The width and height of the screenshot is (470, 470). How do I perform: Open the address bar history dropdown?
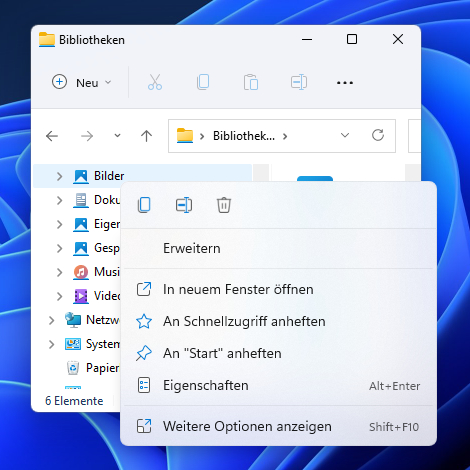345,135
